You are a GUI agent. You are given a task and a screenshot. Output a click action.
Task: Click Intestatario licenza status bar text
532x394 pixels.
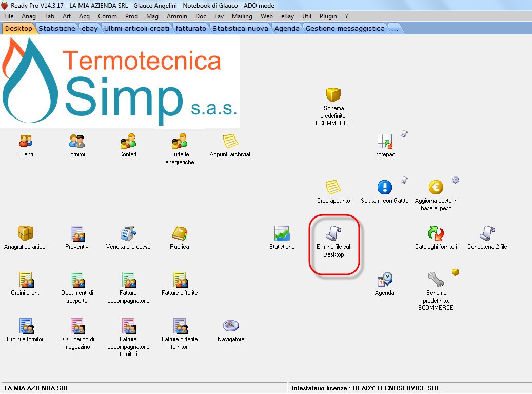coord(365,388)
